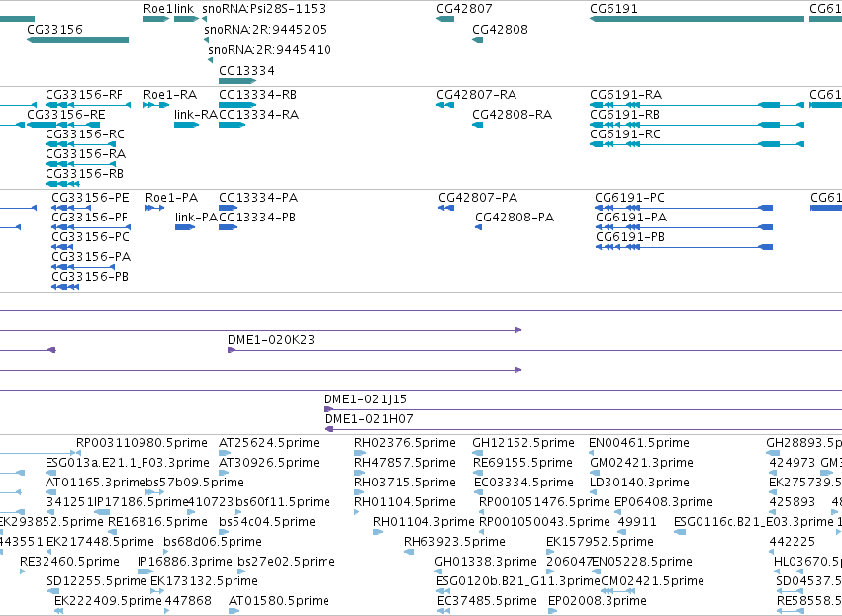The width and height of the screenshot is (842, 616).
Task: Open the CG33156-PB protein label
Action: pyautogui.click(x=90, y=277)
